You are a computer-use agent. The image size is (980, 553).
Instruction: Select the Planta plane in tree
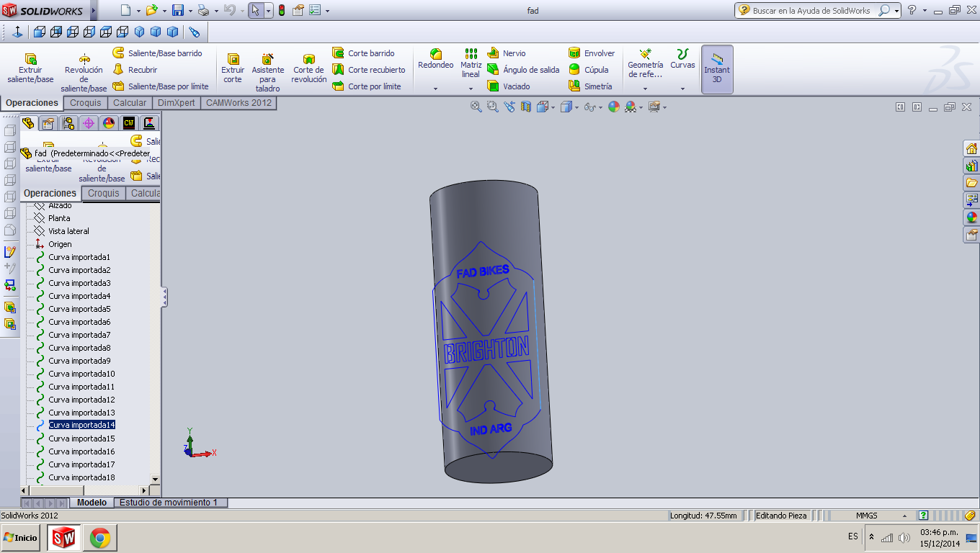coord(59,218)
